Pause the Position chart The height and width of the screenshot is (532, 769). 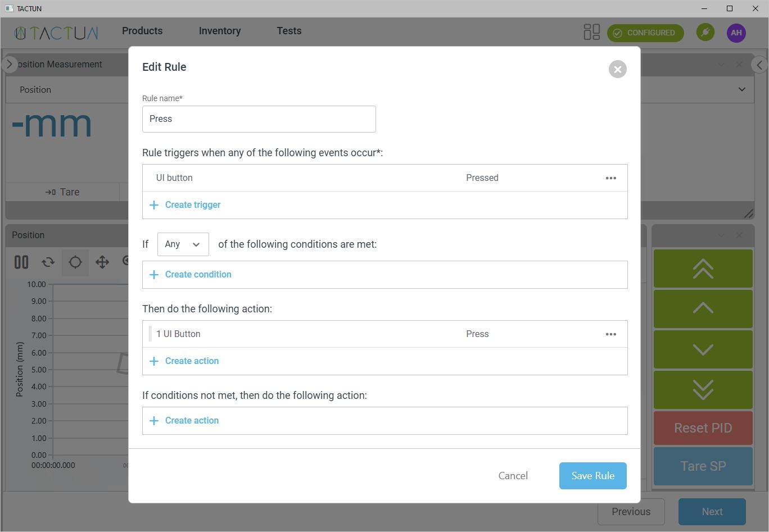coord(21,262)
